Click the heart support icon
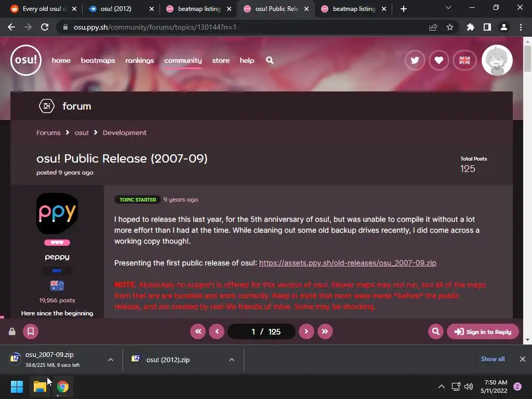Image resolution: width=532 pixels, height=399 pixels. (438, 60)
